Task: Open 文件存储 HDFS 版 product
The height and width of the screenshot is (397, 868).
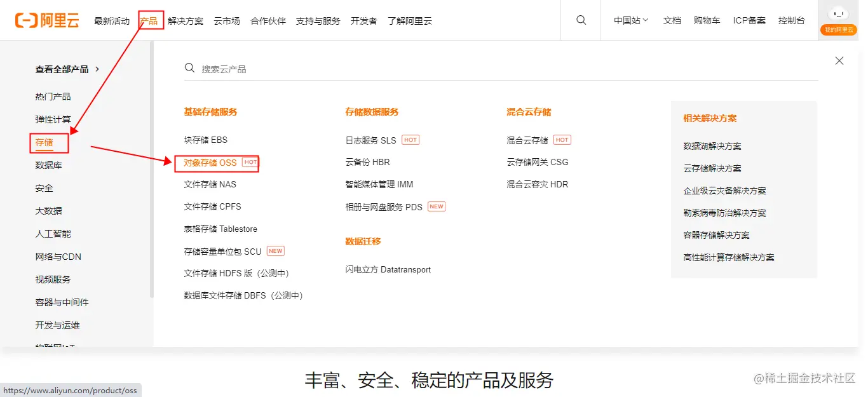Action: 237,273
